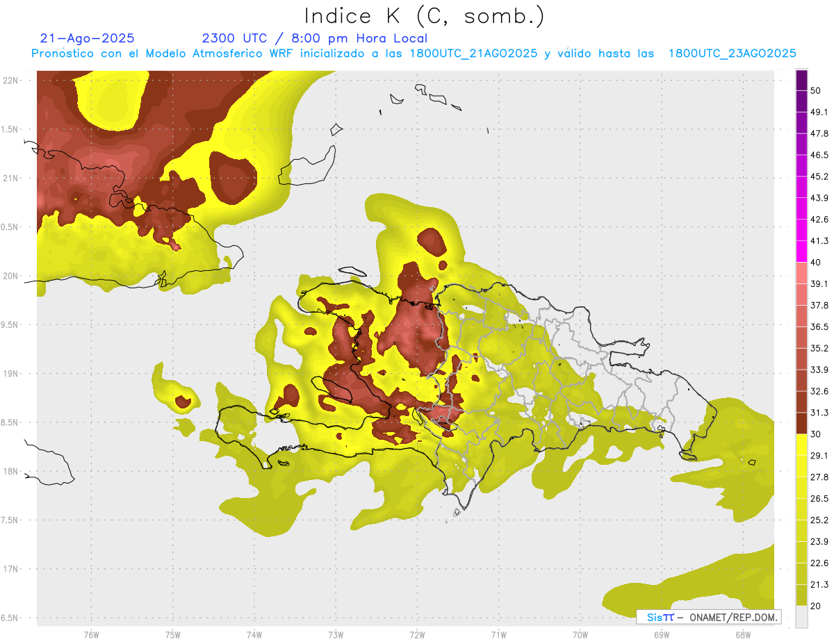Click the latitude label "20N"

click(10, 276)
